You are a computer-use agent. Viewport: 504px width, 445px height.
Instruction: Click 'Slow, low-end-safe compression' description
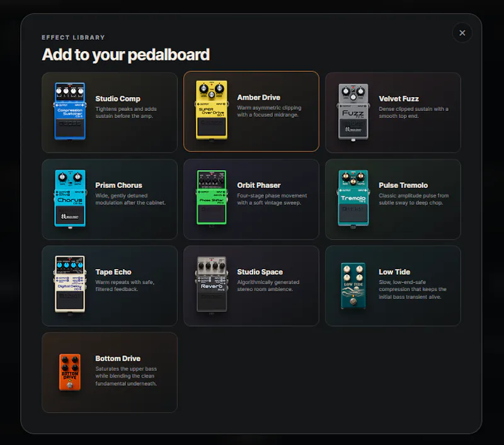click(x=413, y=289)
